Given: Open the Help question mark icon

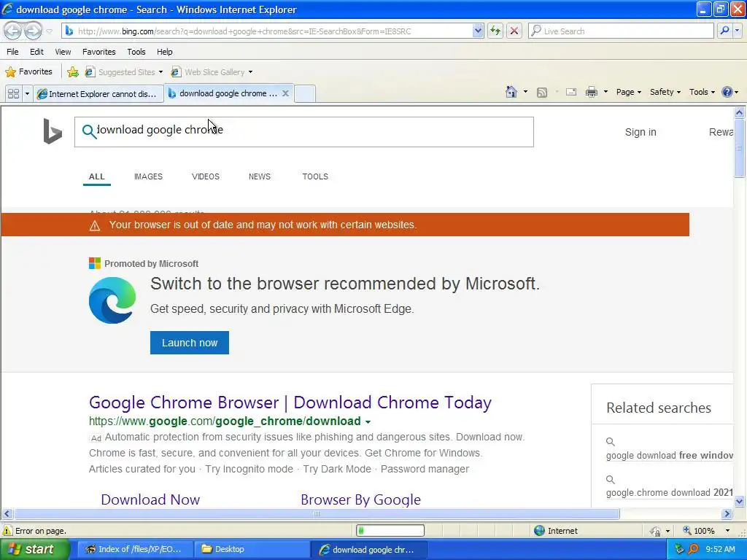Looking at the screenshot, I should pos(727,92).
